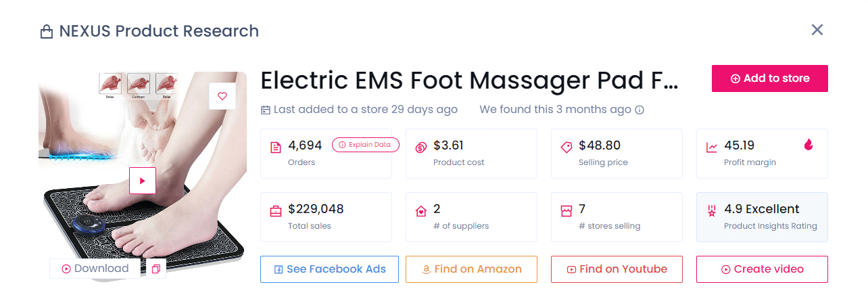Click the Product cost dollar icon
Viewport: 868px width, 295px height.
pyautogui.click(x=420, y=147)
